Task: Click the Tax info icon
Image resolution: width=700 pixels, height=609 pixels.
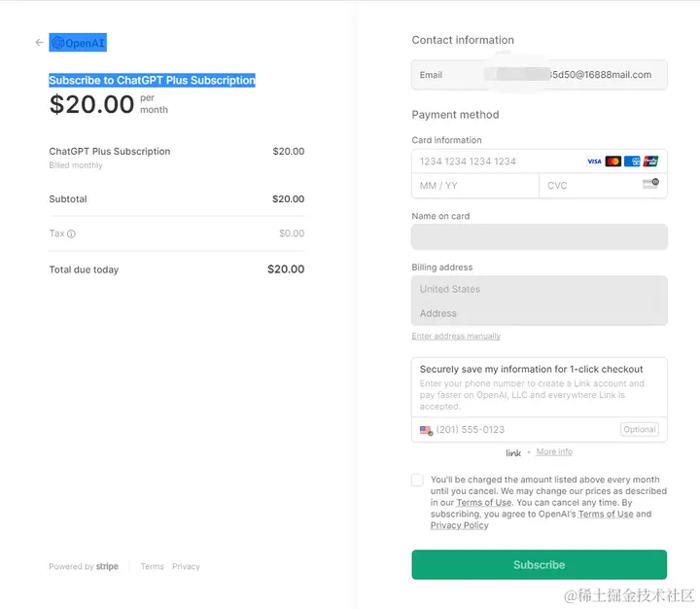Action: (71, 234)
